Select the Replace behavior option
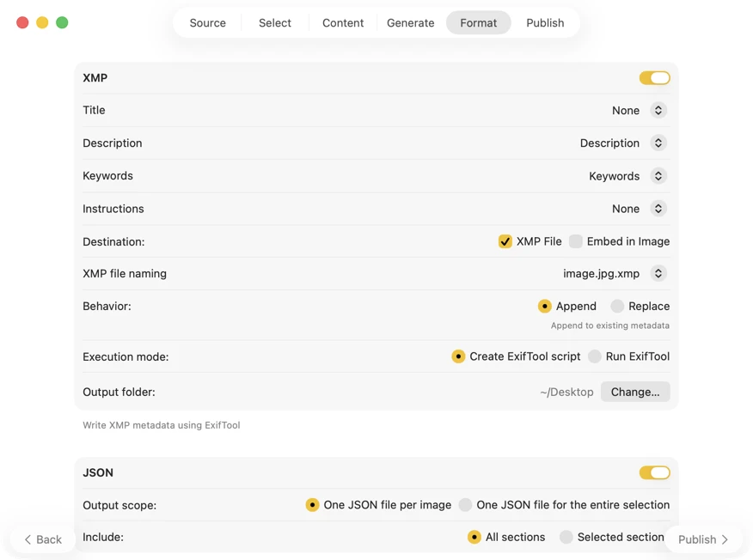 [617, 306]
